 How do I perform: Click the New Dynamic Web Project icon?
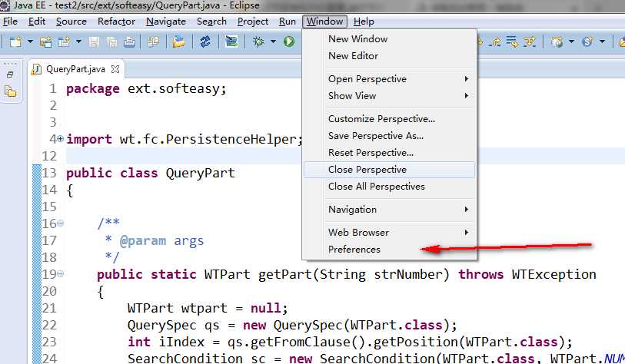(x=557, y=41)
